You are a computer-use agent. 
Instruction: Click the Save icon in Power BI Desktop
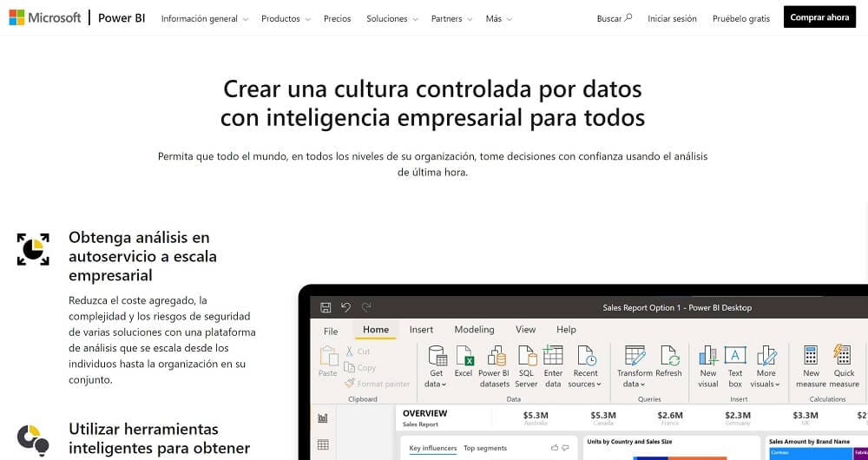(x=325, y=308)
